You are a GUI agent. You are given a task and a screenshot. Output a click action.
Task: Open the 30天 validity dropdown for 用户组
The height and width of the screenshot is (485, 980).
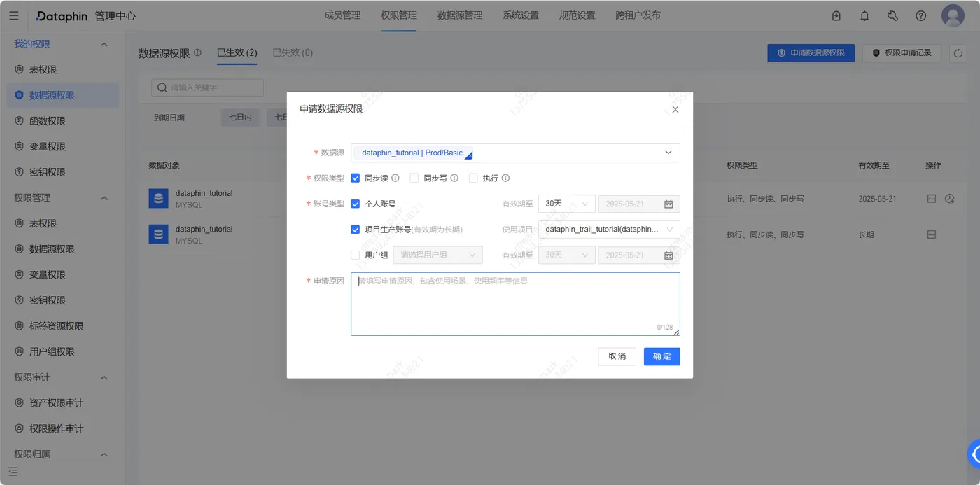567,255
